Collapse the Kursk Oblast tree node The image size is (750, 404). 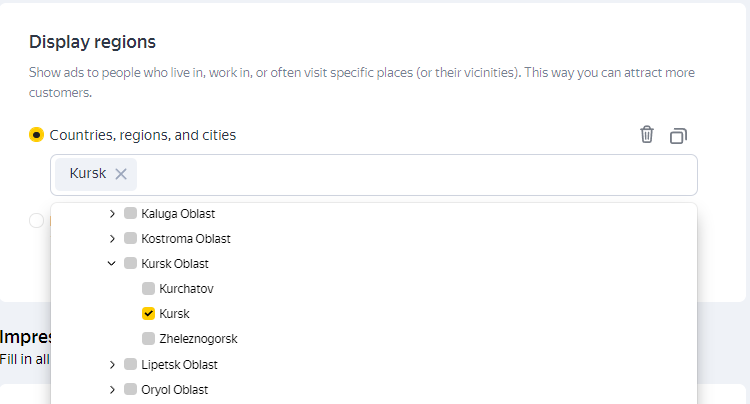click(x=112, y=263)
